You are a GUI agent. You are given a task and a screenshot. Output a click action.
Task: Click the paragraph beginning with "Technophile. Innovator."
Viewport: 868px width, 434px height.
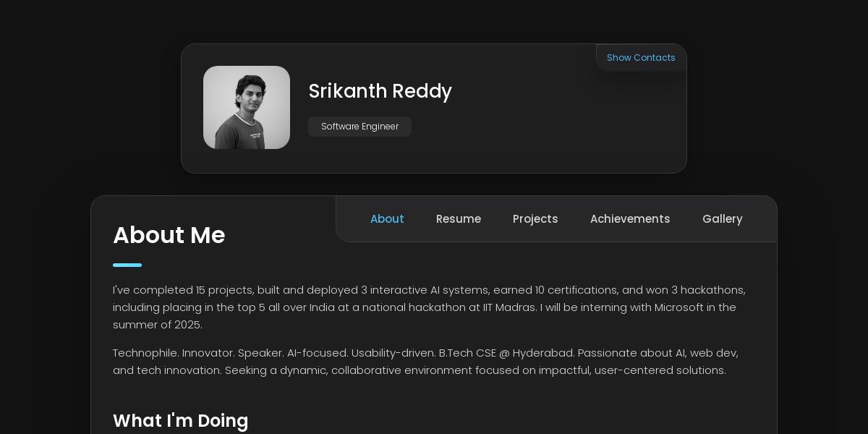pos(425,362)
